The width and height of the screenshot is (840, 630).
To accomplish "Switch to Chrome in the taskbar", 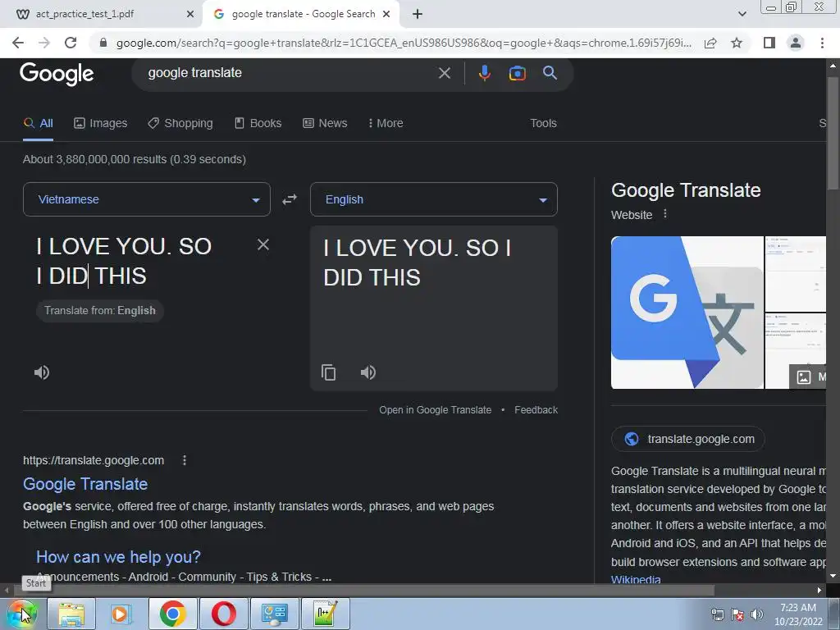I will pyautogui.click(x=172, y=614).
